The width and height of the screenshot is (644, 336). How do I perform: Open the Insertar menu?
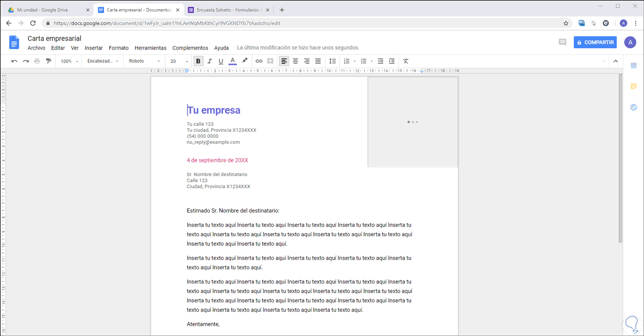coord(93,48)
